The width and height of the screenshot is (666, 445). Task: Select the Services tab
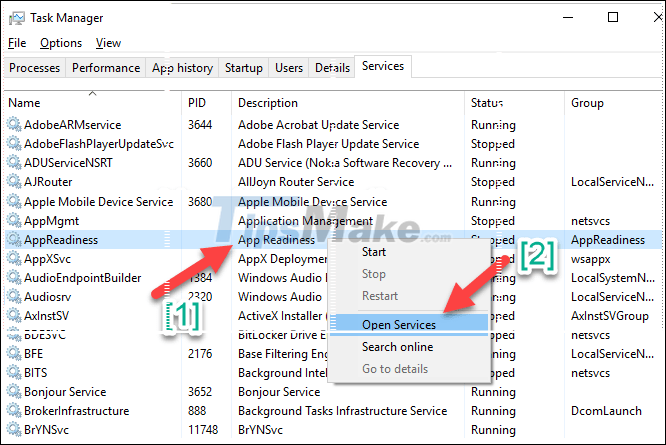tap(383, 66)
